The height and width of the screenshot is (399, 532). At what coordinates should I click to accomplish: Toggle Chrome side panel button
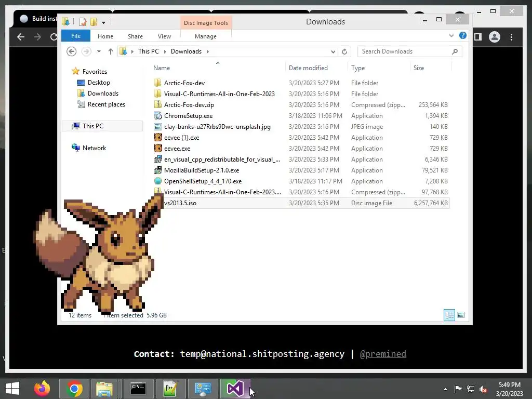(x=478, y=37)
